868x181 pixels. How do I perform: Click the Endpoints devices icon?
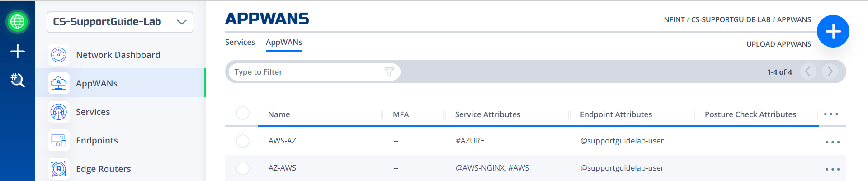click(59, 140)
